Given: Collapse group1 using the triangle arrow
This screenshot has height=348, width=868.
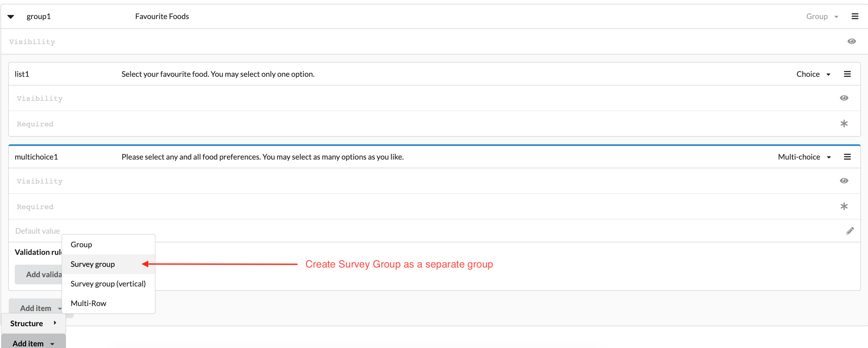Looking at the screenshot, I should pos(11,17).
